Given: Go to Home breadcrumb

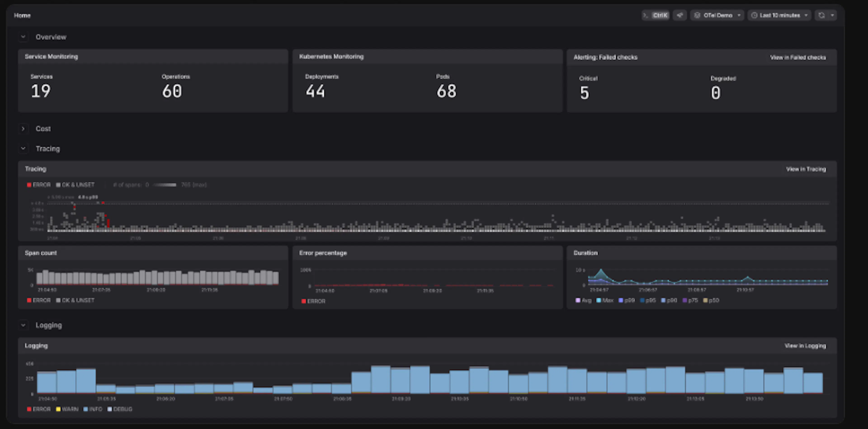Looking at the screenshot, I should click(x=22, y=16).
